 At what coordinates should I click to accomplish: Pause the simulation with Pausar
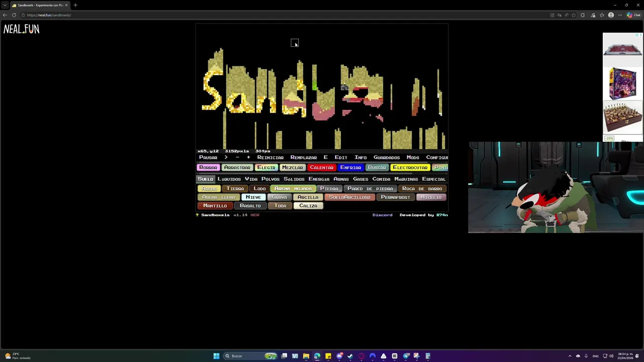pyautogui.click(x=208, y=157)
